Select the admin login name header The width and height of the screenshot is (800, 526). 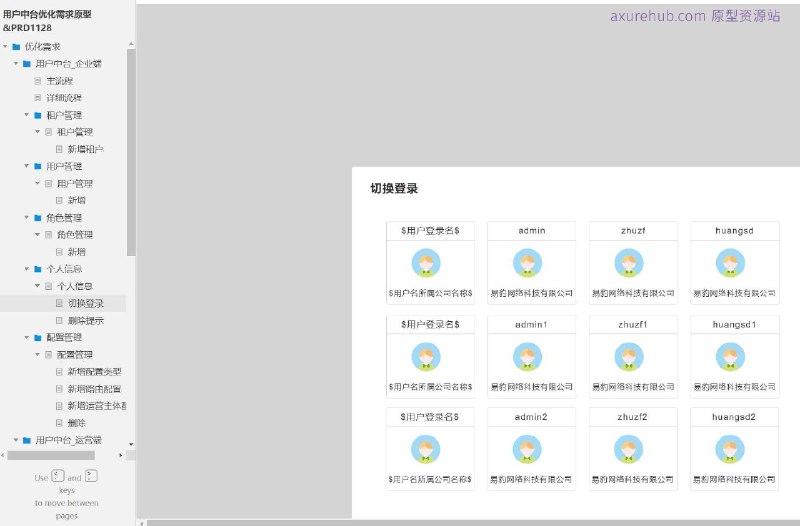coord(532,231)
